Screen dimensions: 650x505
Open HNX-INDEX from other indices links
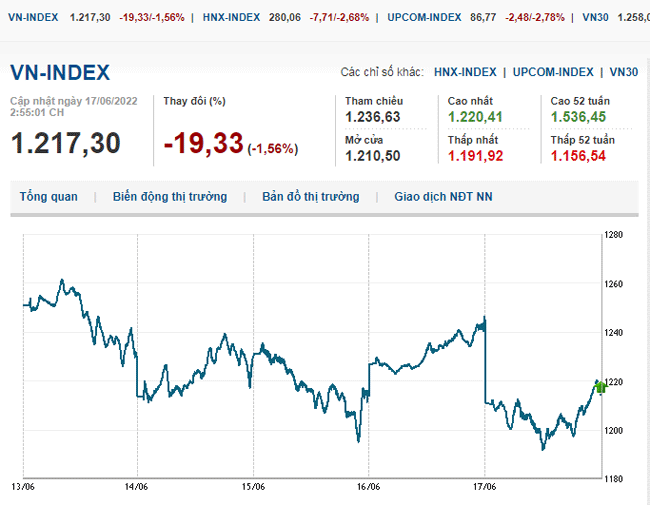(465, 72)
